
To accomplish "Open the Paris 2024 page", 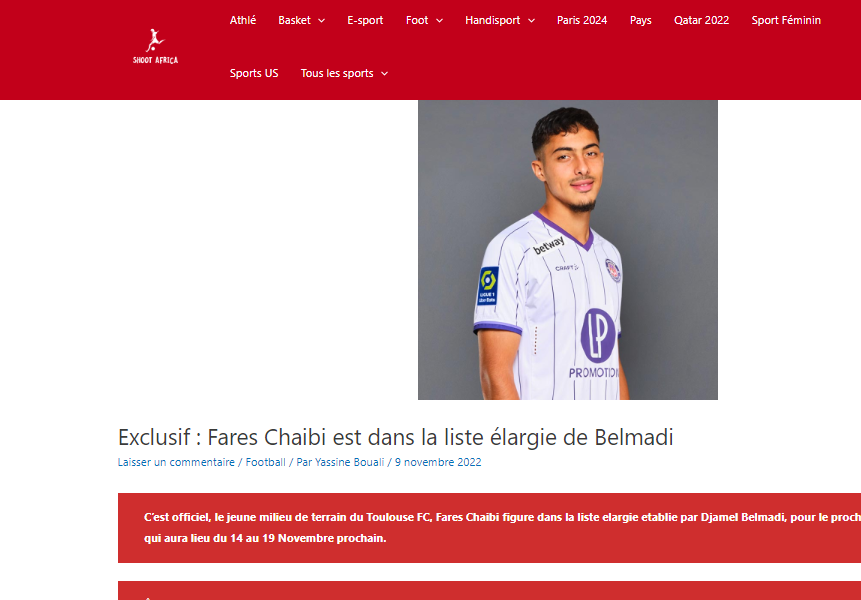I will click(582, 20).
